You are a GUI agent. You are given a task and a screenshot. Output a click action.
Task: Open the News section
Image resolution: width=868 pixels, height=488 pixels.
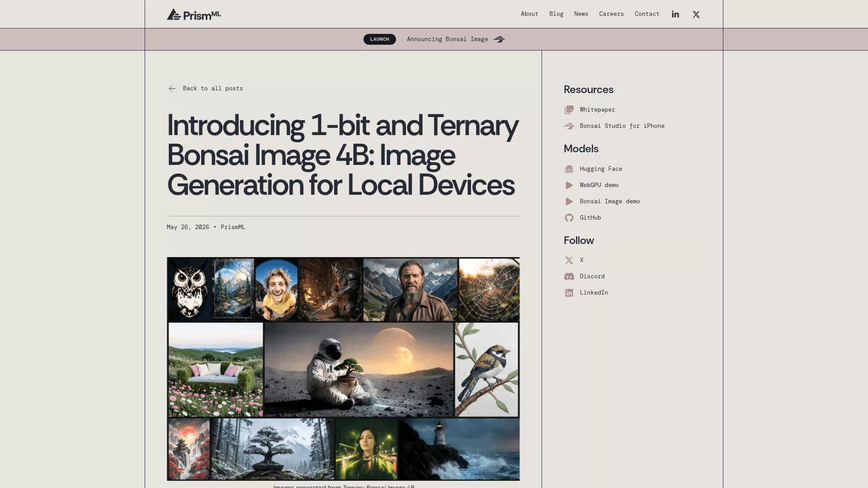(x=581, y=14)
